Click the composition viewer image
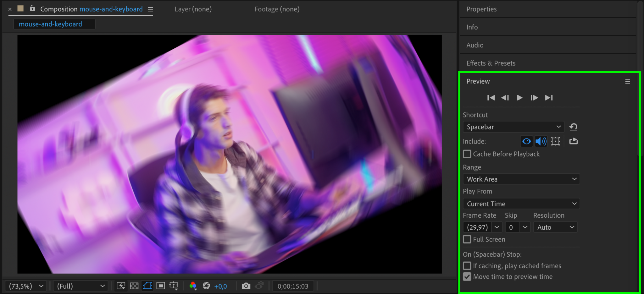Image resolution: width=644 pixels, height=294 pixels. pyautogui.click(x=230, y=154)
